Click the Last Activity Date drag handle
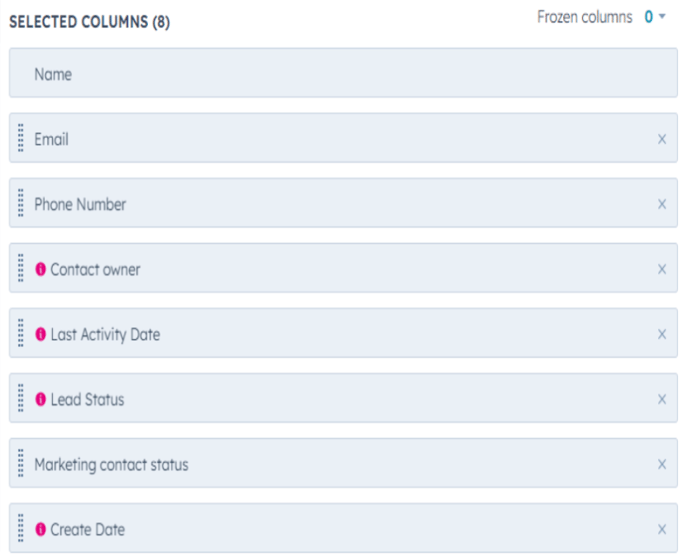The width and height of the screenshot is (688, 557). pyautogui.click(x=21, y=334)
